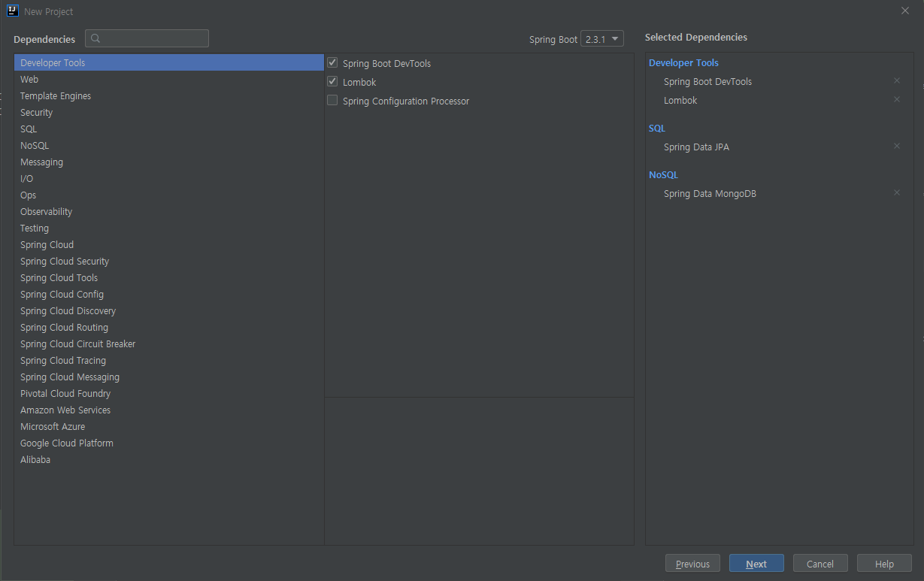Select Spring Cloud Tracing category
This screenshot has width=924, height=581.
pos(169,360)
